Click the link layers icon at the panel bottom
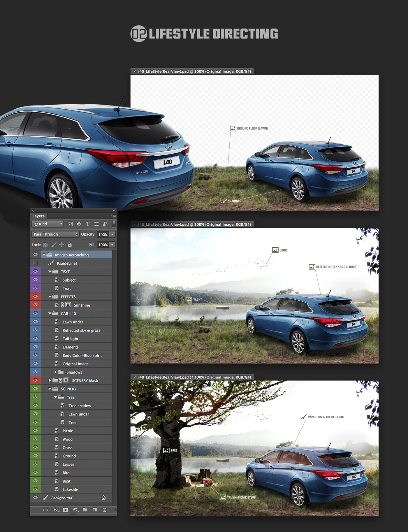 [46, 510]
